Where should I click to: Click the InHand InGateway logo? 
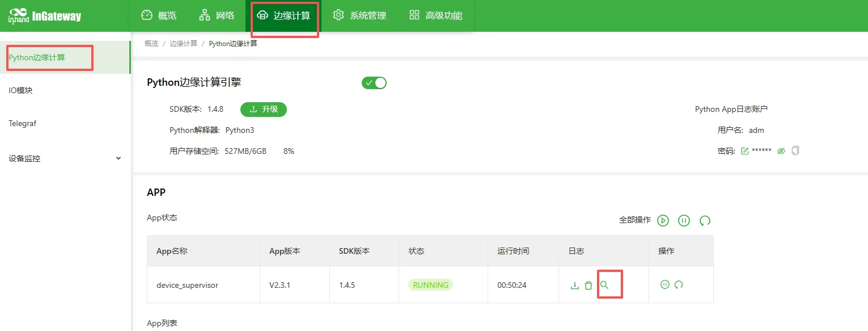pos(45,16)
